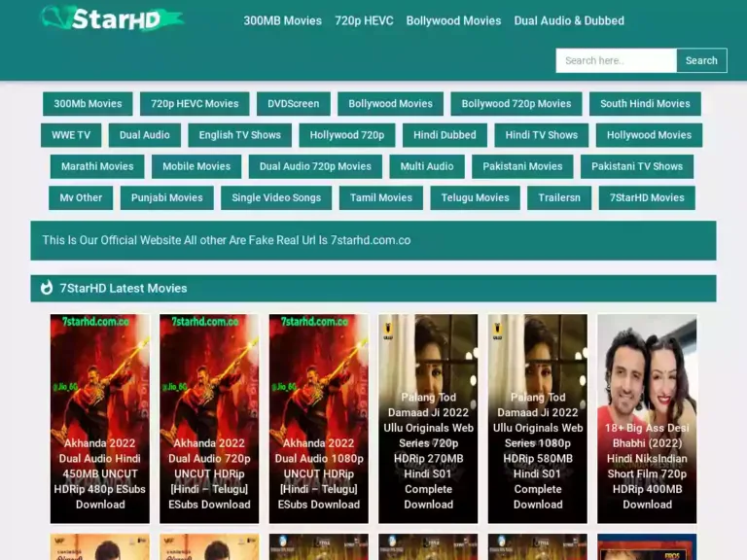The height and width of the screenshot is (560, 747).
Task: Open 300MB Movies in top navigation
Action: 282,20
